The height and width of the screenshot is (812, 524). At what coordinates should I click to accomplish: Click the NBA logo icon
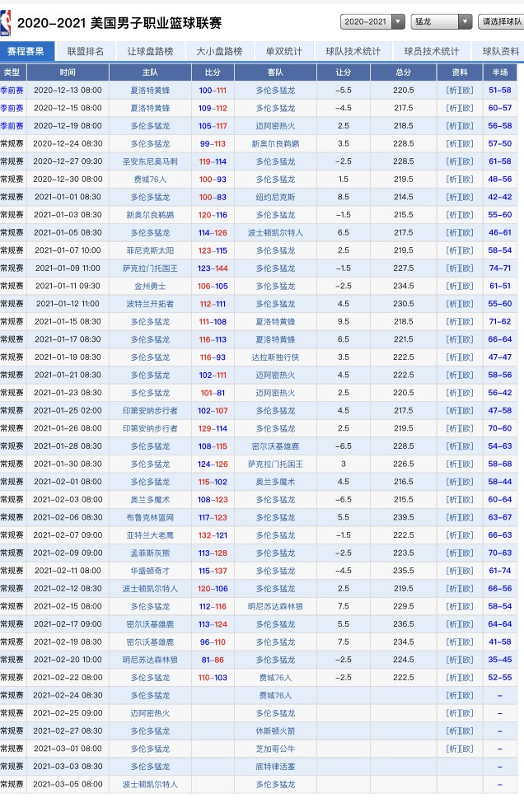(6, 23)
